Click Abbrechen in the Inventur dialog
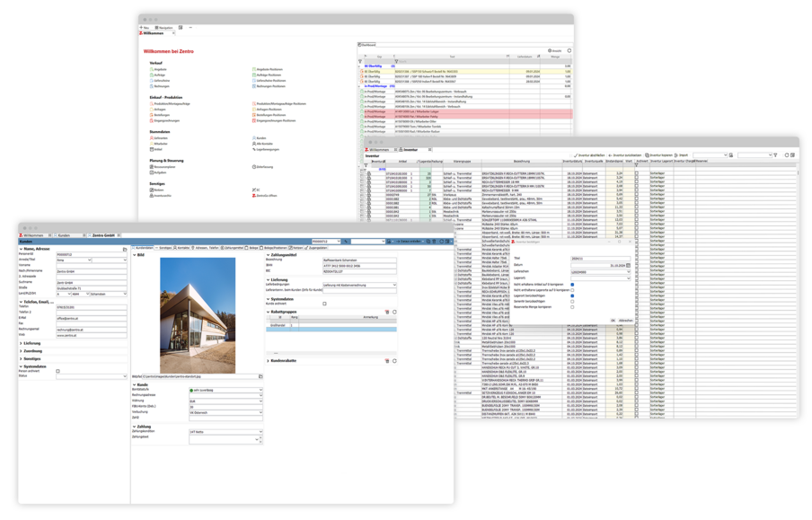Screen dimensions: 812x520 click(626, 319)
